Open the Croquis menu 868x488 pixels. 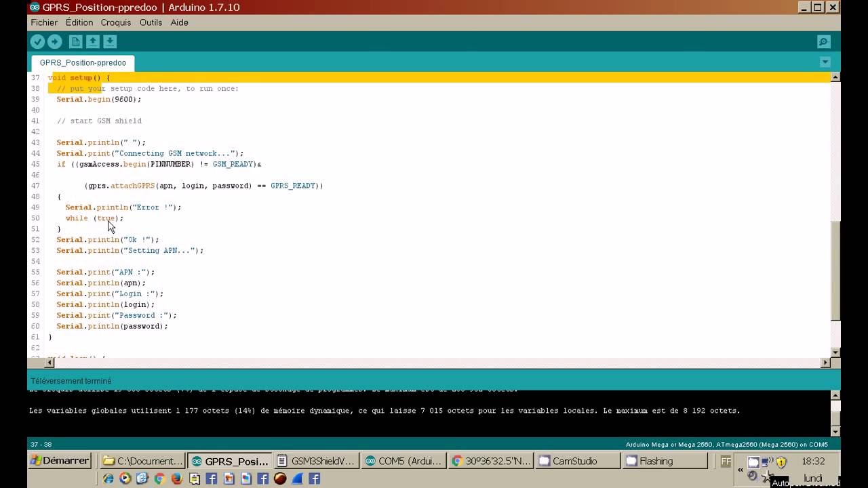click(116, 22)
